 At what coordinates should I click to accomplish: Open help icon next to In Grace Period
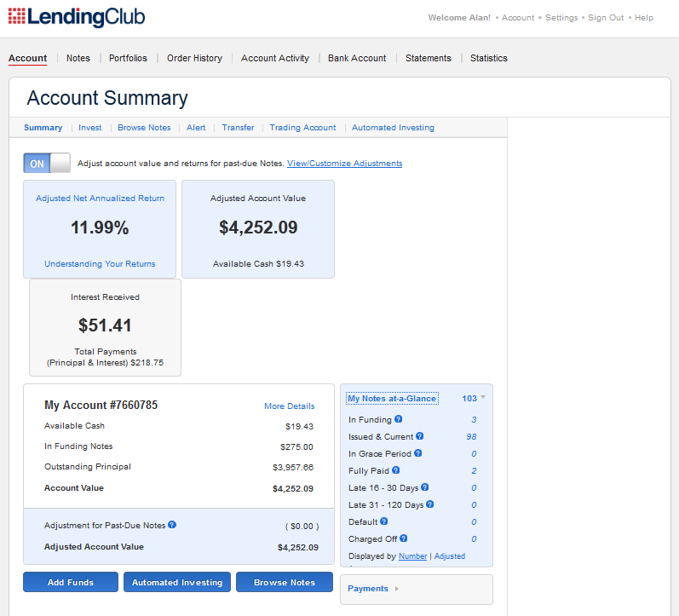point(418,453)
